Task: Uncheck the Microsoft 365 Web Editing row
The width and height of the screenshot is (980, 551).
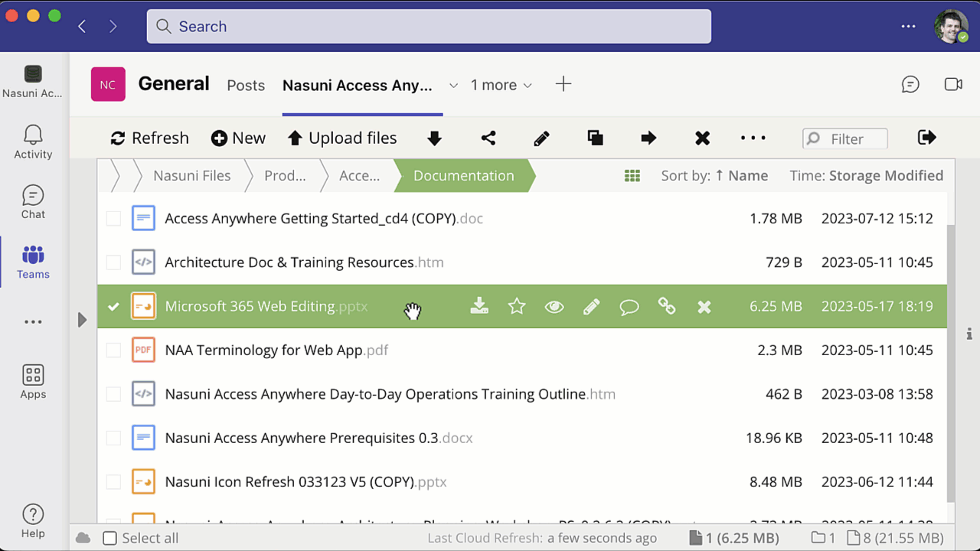Action: [113, 307]
